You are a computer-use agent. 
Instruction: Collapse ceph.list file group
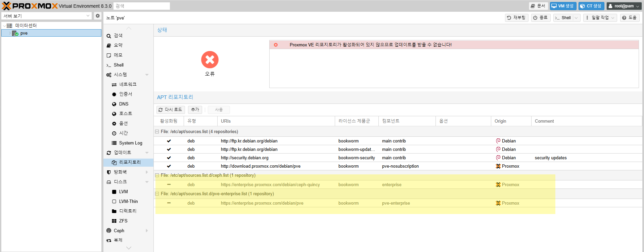[x=157, y=175]
